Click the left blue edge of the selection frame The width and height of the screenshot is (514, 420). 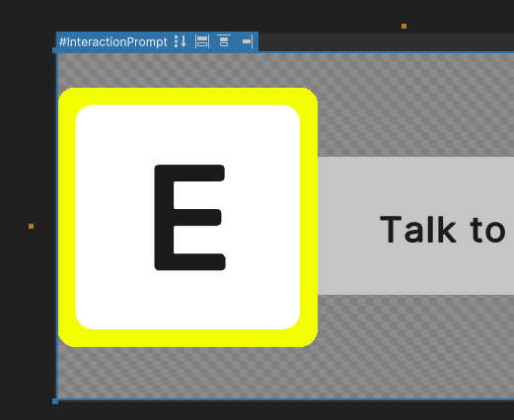coord(57,226)
